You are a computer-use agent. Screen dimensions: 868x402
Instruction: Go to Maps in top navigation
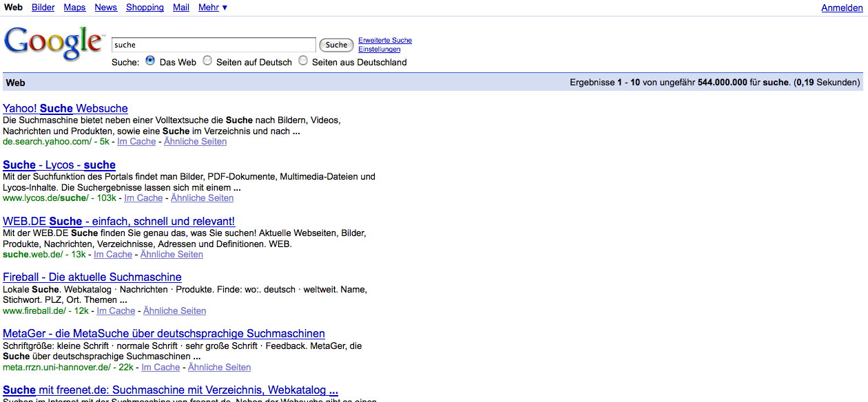74,8
